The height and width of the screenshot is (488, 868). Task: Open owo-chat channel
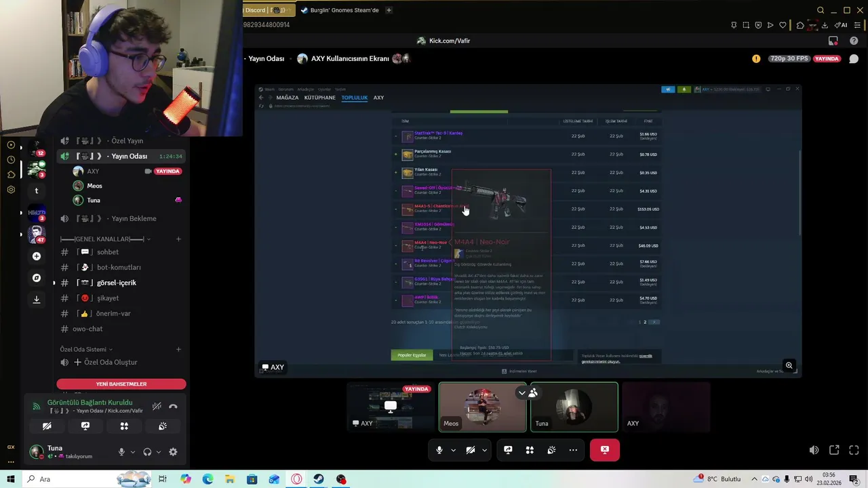[121, 329]
